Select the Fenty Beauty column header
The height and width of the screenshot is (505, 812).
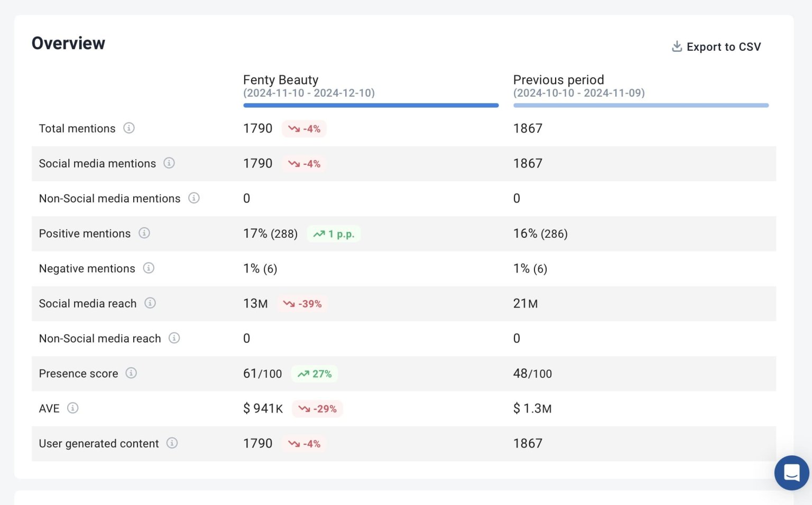[280, 80]
